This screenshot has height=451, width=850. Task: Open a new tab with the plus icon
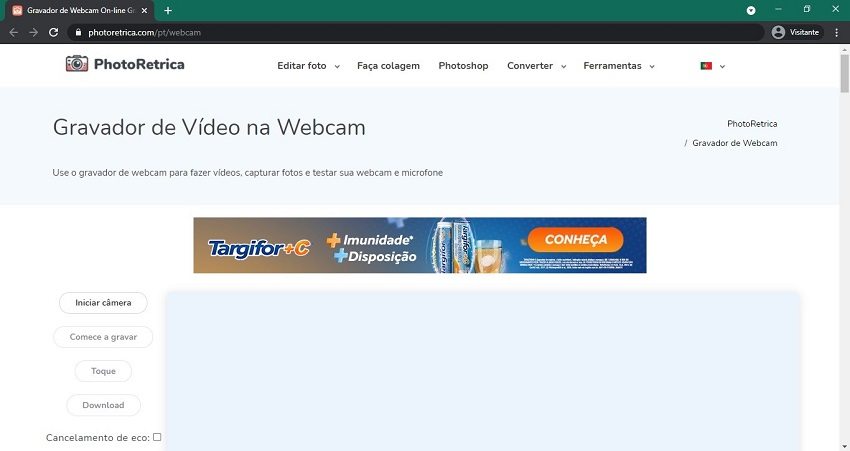tap(168, 10)
